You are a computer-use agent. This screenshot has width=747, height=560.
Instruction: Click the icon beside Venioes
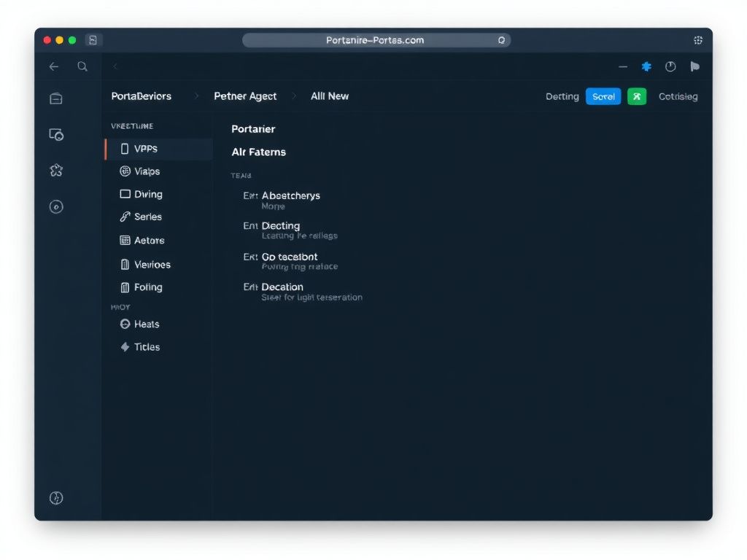[x=125, y=264]
